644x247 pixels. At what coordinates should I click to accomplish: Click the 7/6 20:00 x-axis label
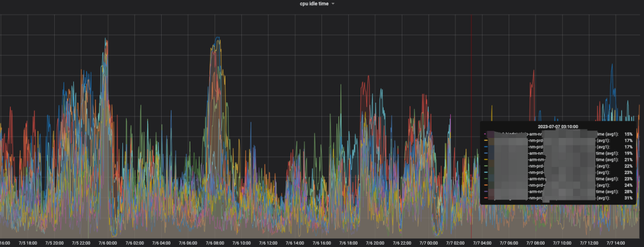(x=374, y=243)
